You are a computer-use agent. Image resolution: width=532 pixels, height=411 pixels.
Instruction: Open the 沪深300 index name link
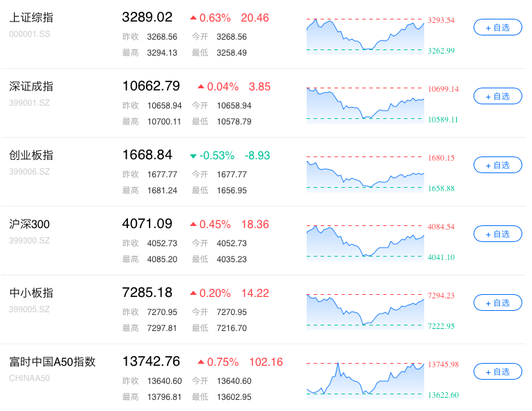pos(29,225)
